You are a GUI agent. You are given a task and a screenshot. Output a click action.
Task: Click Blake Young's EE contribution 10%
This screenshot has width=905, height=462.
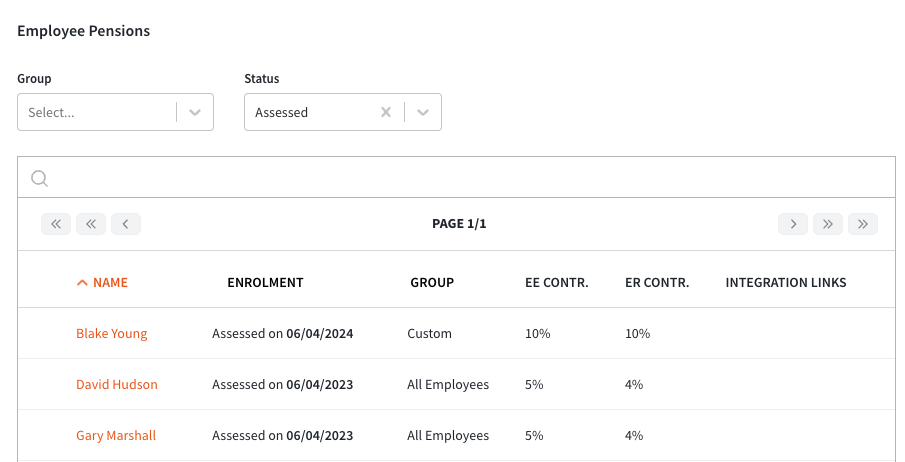(x=538, y=334)
